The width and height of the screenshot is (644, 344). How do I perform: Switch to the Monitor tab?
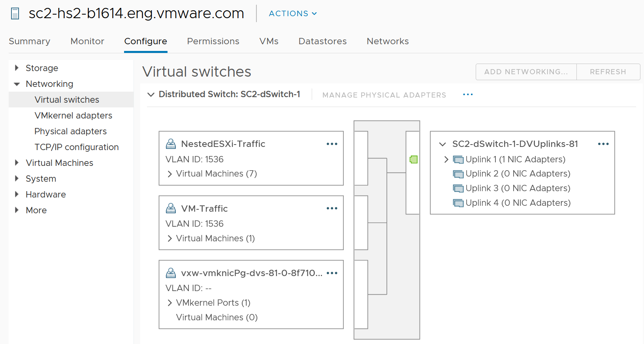(87, 41)
